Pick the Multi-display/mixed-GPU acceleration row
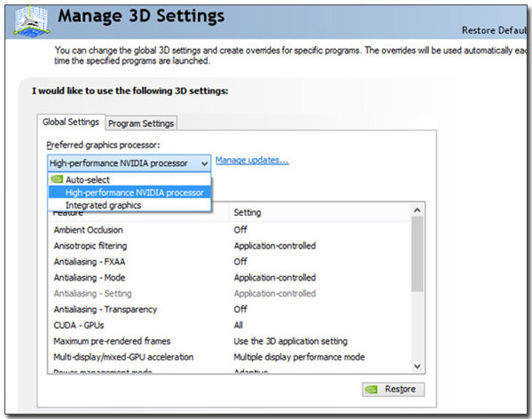 [123, 357]
